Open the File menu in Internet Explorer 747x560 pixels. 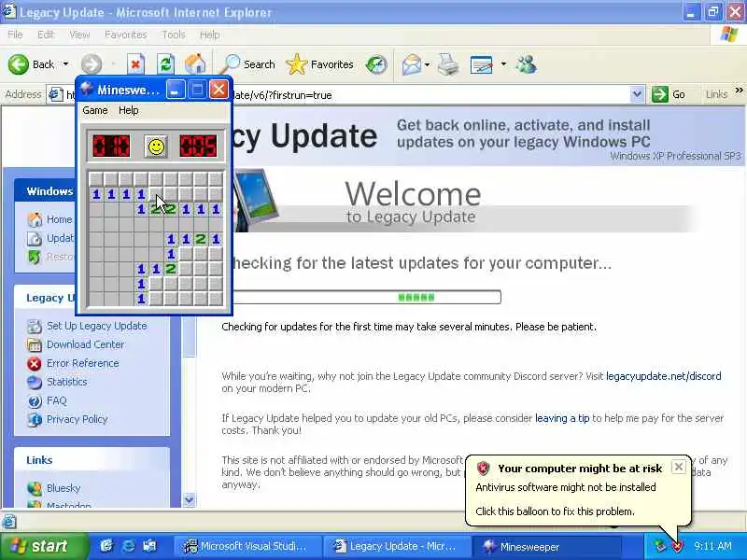(15, 35)
